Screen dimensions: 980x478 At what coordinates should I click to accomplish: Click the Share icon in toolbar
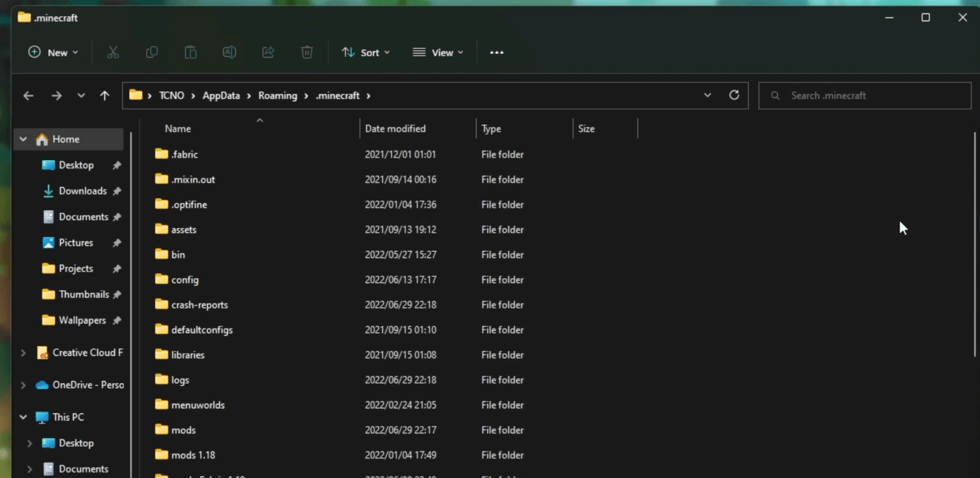268,53
